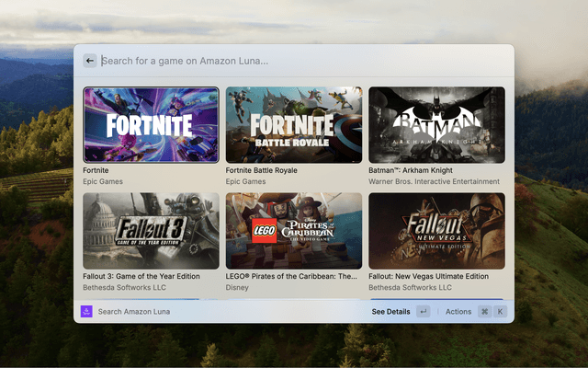This screenshot has width=588, height=368.
Task: Click the purple Amazon Luna extension icon
Action: coord(86,312)
